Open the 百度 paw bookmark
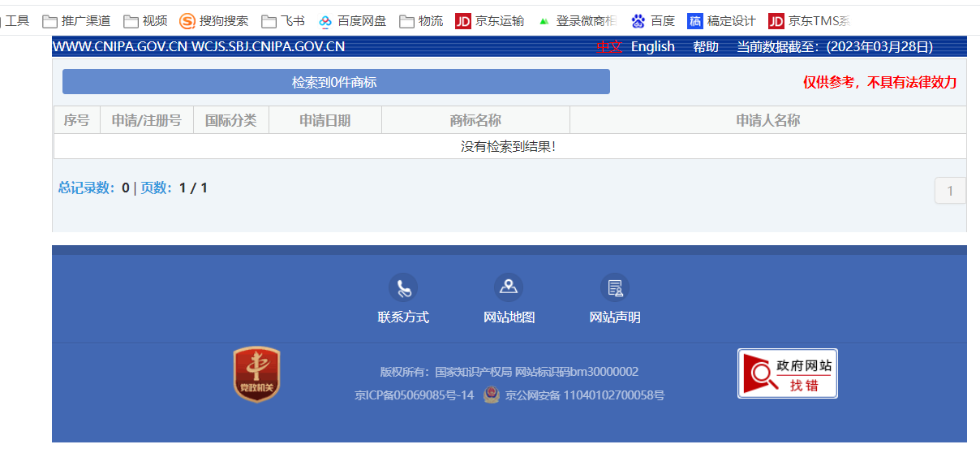The width and height of the screenshot is (980, 453). click(653, 21)
